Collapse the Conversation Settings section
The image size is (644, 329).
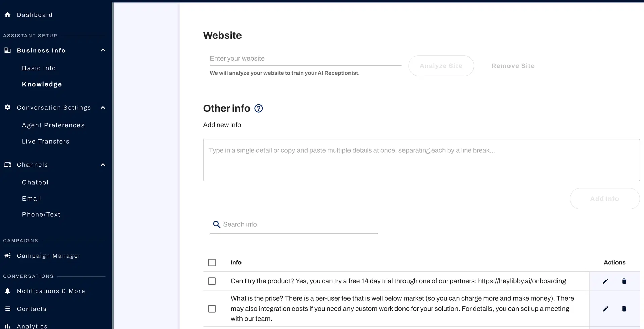[103, 107]
